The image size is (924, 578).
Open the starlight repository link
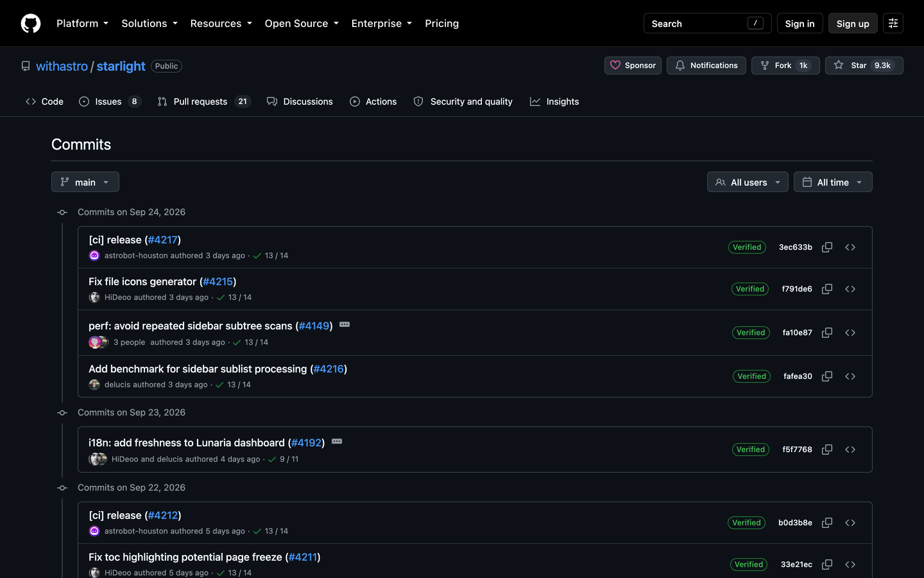pos(121,66)
